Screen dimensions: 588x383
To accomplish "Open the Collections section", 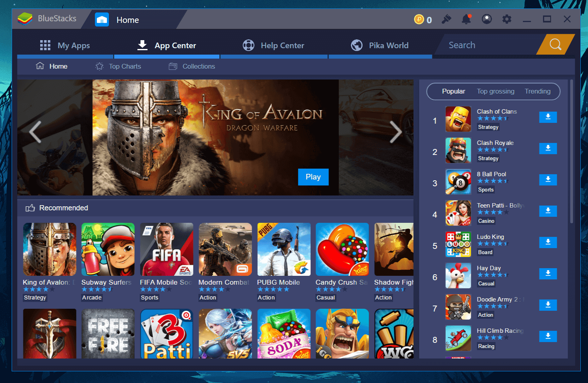I will coord(192,66).
